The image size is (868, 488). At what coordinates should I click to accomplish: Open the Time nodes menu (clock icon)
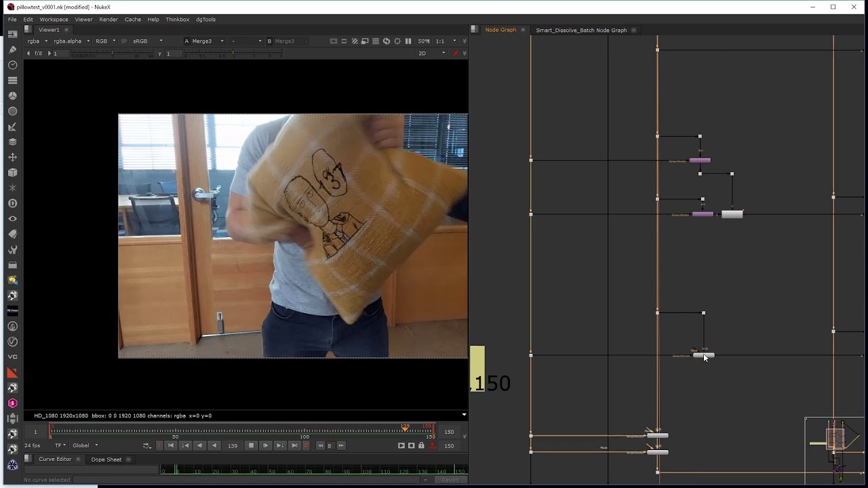pyautogui.click(x=12, y=65)
